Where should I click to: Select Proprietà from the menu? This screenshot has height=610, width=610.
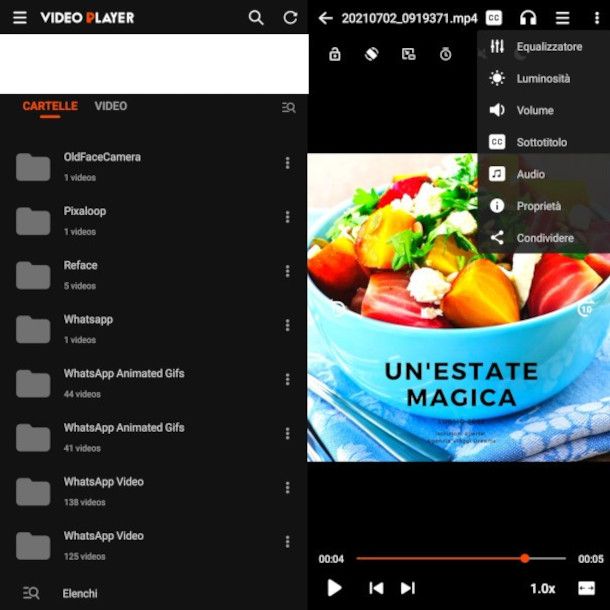[543, 206]
